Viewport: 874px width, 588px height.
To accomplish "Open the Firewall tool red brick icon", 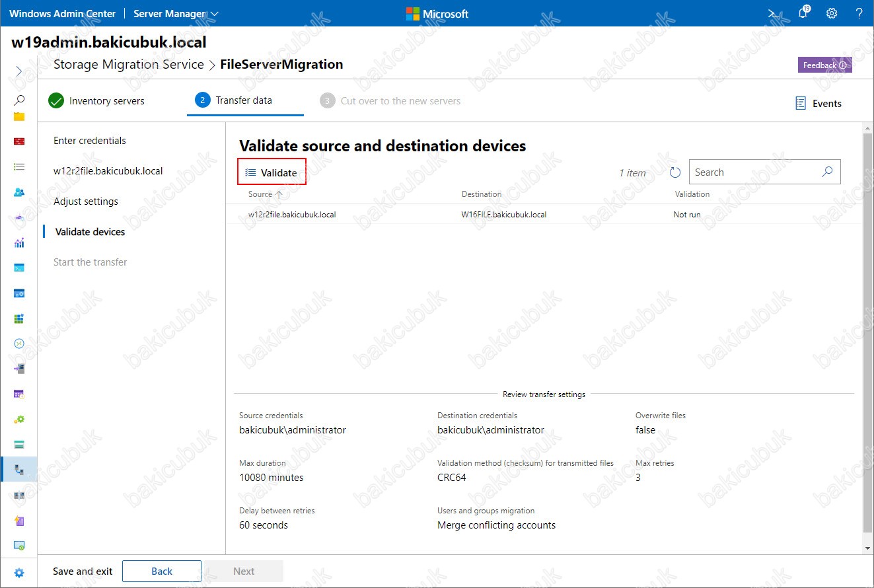I will pyautogui.click(x=19, y=141).
